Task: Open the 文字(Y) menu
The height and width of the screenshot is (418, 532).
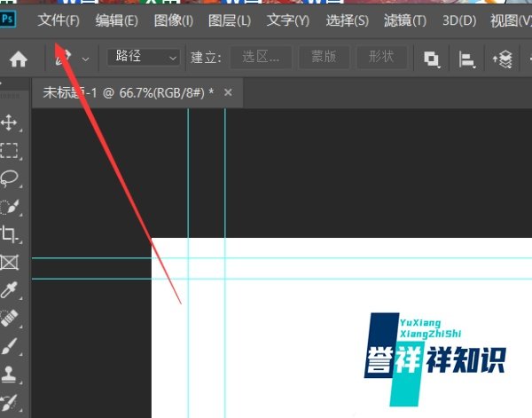Action: pyautogui.click(x=287, y=20)
